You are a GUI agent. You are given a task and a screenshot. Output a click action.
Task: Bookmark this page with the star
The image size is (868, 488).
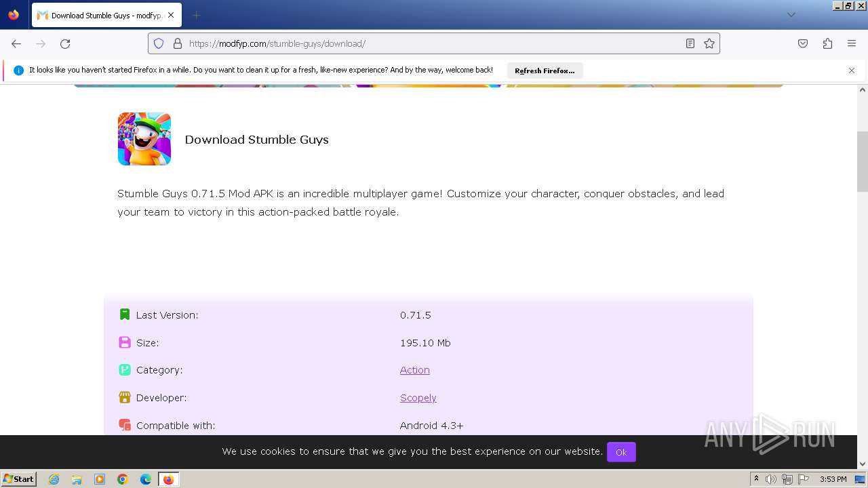click(709, 43)
